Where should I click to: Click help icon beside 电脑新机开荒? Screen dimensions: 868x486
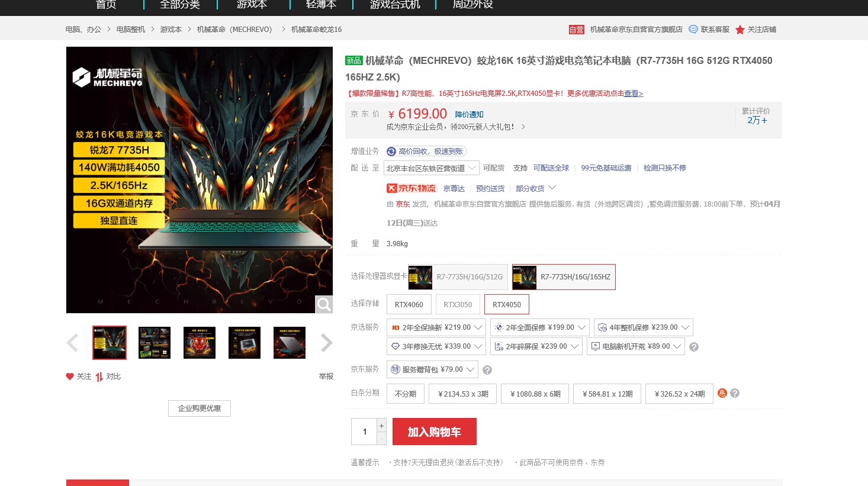[694, 347]
